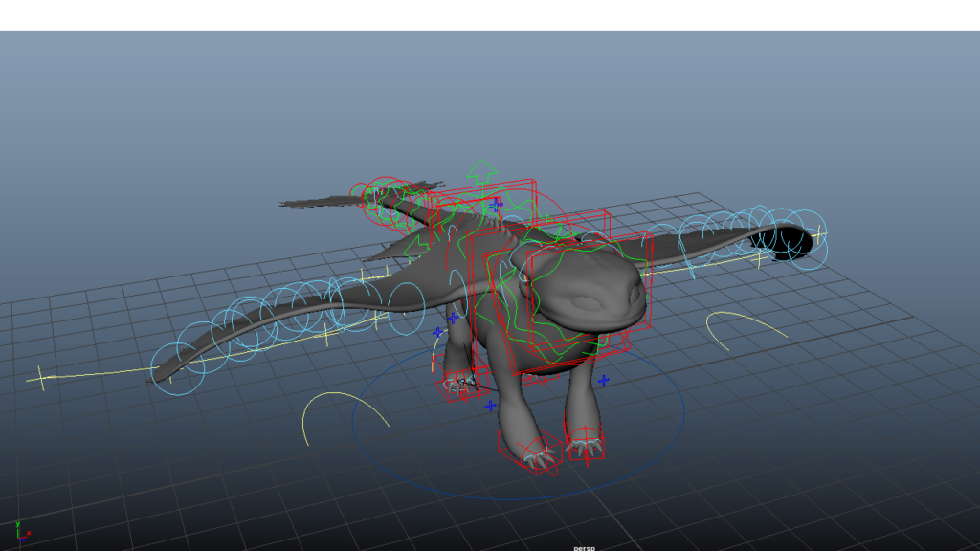The width and height of the screenshot is (980, 551).
Task: Click the blue cross locator beneath the green arrow
Action: (496, 204)
